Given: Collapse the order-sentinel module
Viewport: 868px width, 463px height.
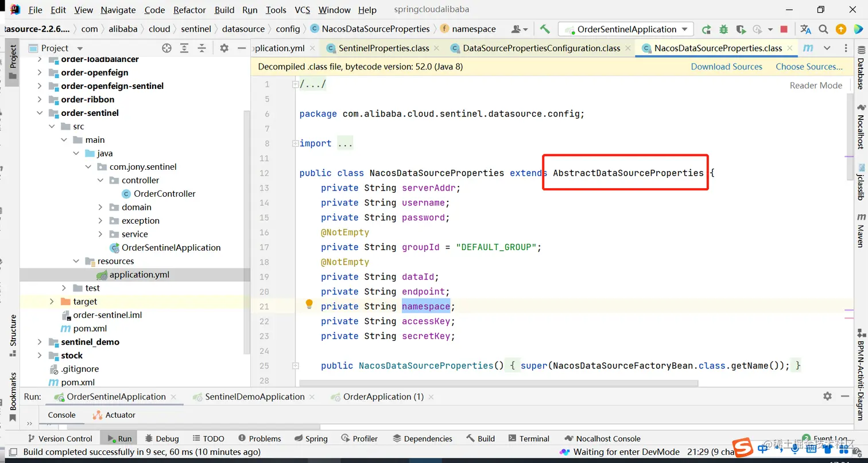Looking at the screenshot, I should pyautogui.click(x=40, y=113).
